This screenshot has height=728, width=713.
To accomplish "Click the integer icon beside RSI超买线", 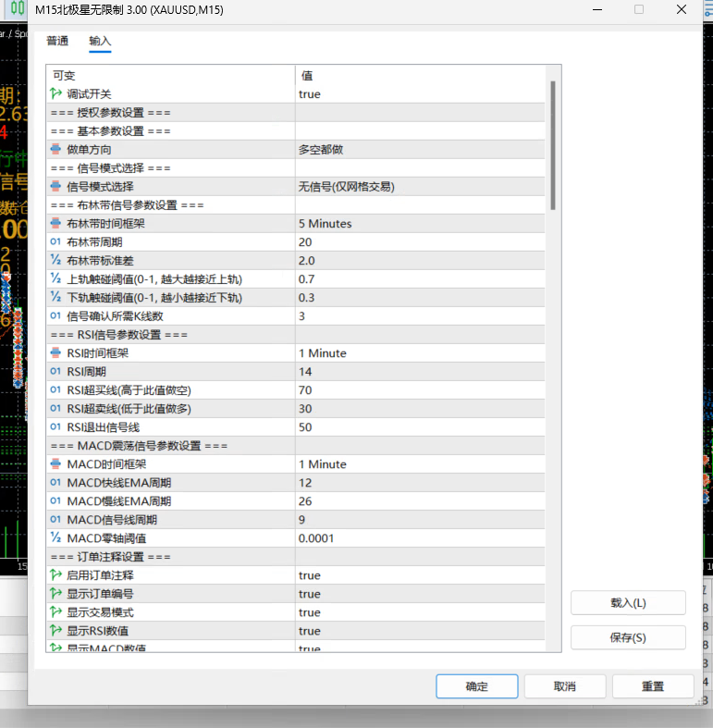I will coord(55,390).
